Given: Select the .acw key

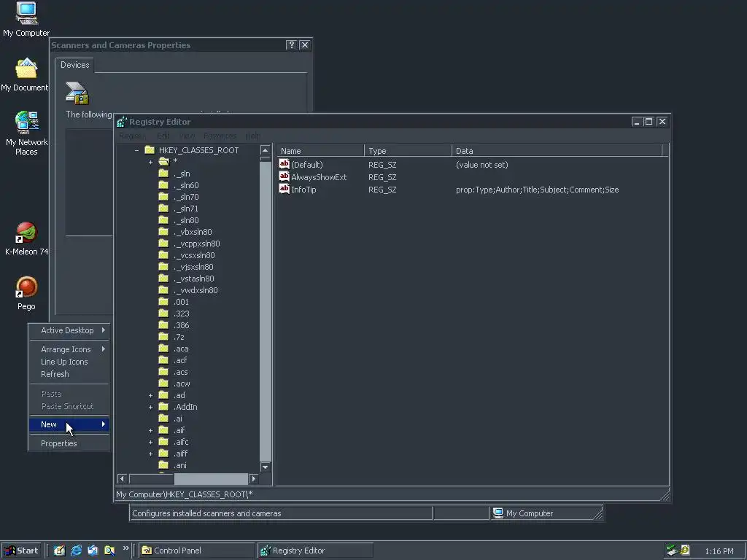Looking at the screenshot, I should pyautogui.click(x=182, y=384).
